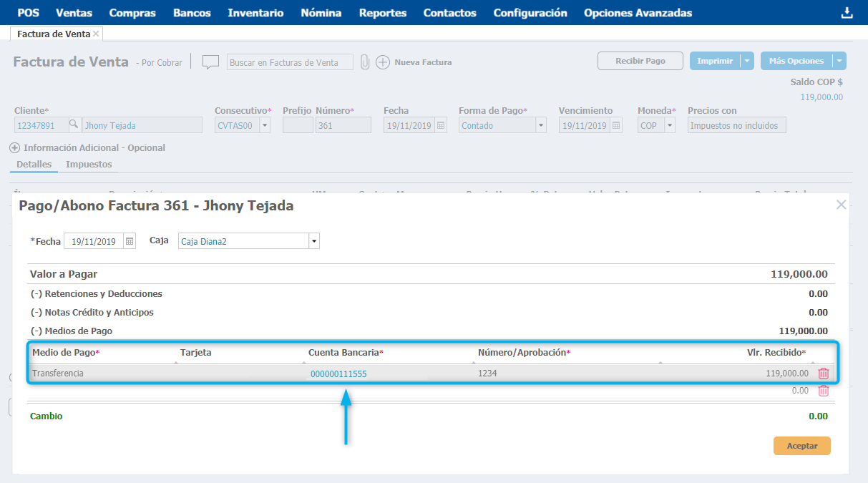Open the Inventario menu

click(x=255, y=13)
